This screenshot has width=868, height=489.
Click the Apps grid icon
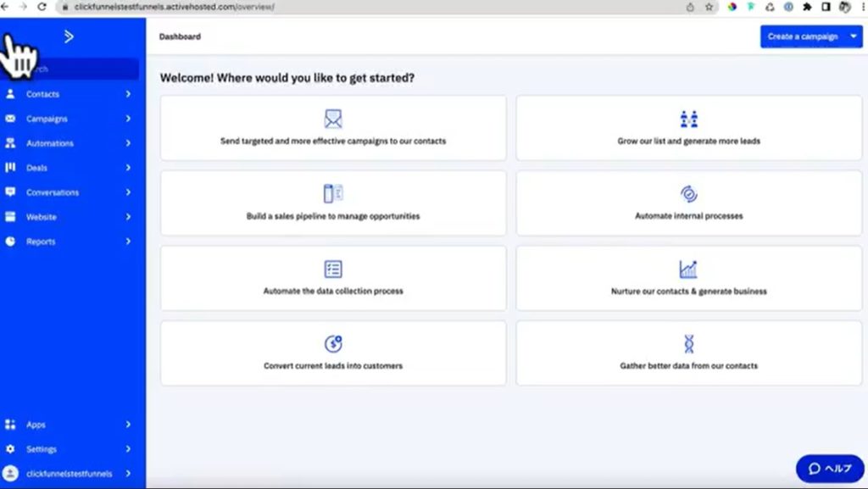(x=10, y=425)
